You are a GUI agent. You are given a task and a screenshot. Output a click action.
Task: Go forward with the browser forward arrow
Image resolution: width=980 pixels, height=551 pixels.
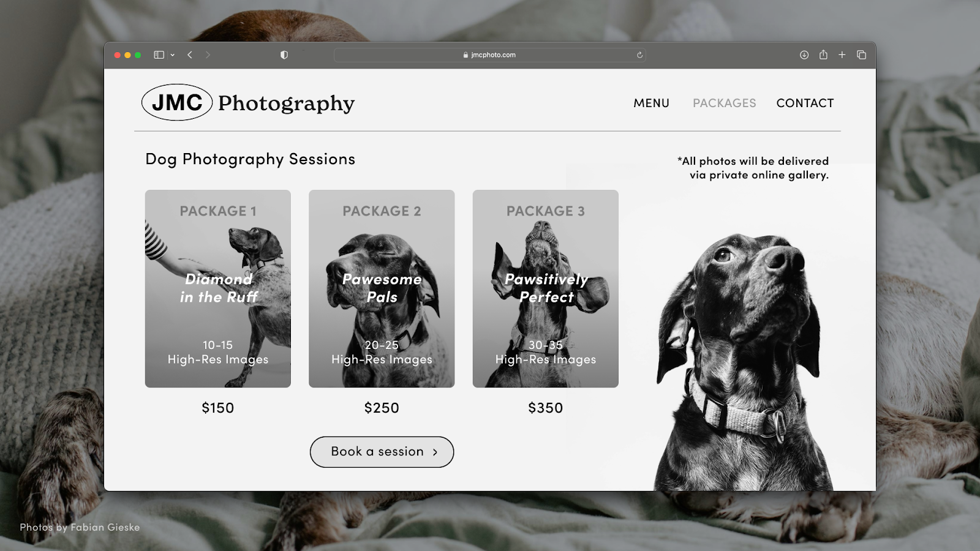[x=208, y=55]
